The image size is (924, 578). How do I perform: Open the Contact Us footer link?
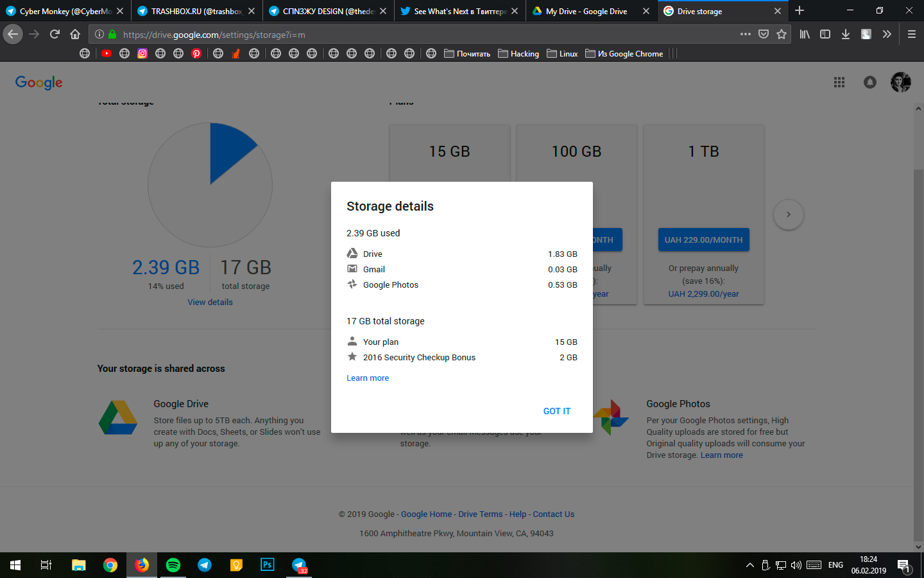(x=554, y=514)
